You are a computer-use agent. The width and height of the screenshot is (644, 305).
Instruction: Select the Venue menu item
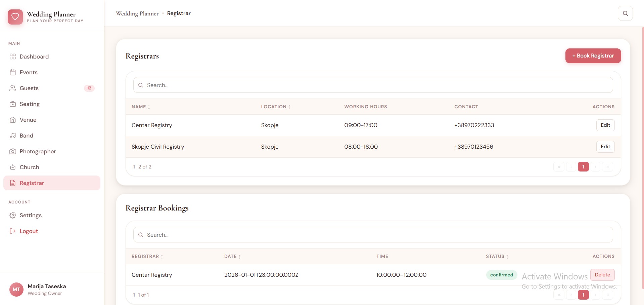pos(28,120)
